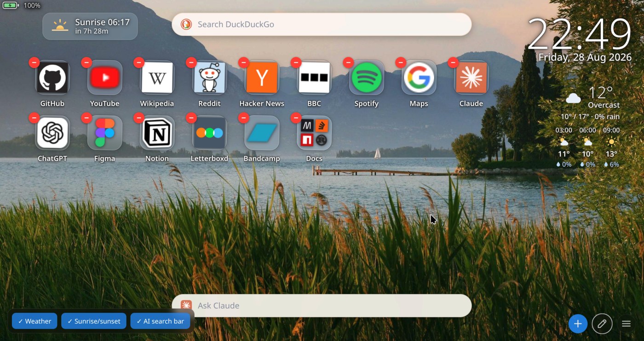Open the Sunrise 06:17 widget
The image size is (644, 341).
pyautogui.click(x=90, y=26)
